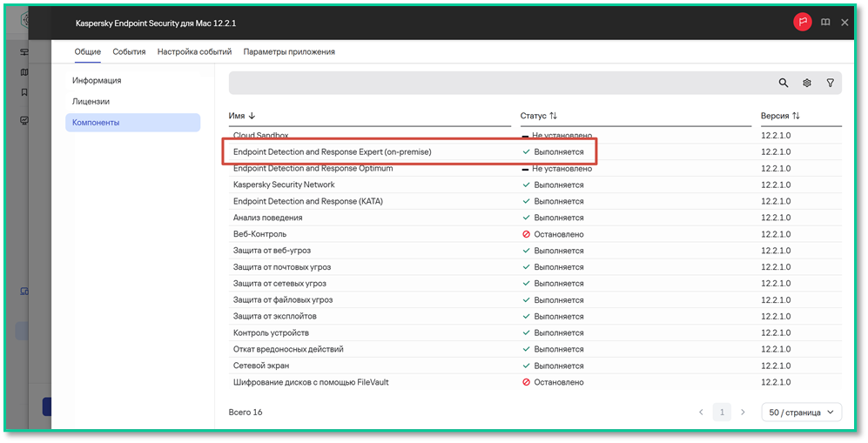Open the Настройка событий tab
Viewport: 868px width, 443px height.
[194, 51]
